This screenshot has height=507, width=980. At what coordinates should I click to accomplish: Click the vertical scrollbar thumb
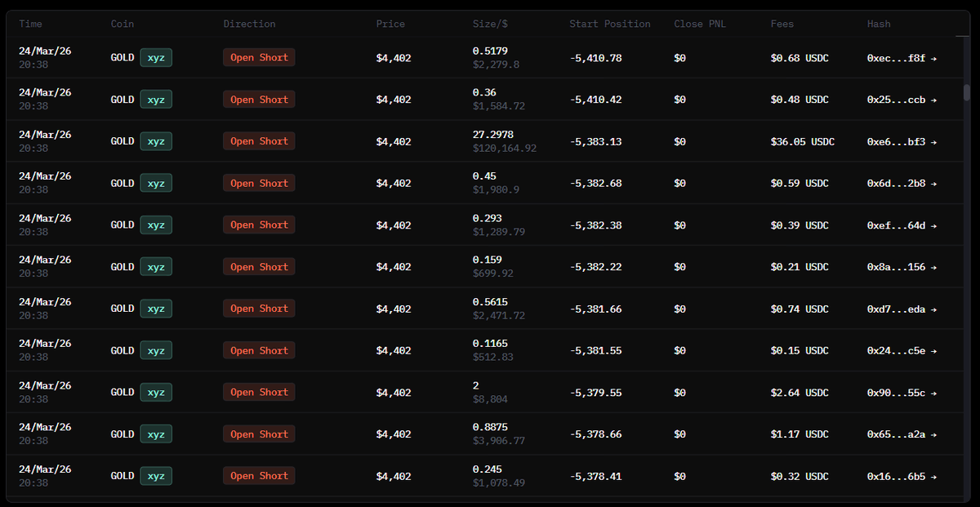[x=967, y=91]
